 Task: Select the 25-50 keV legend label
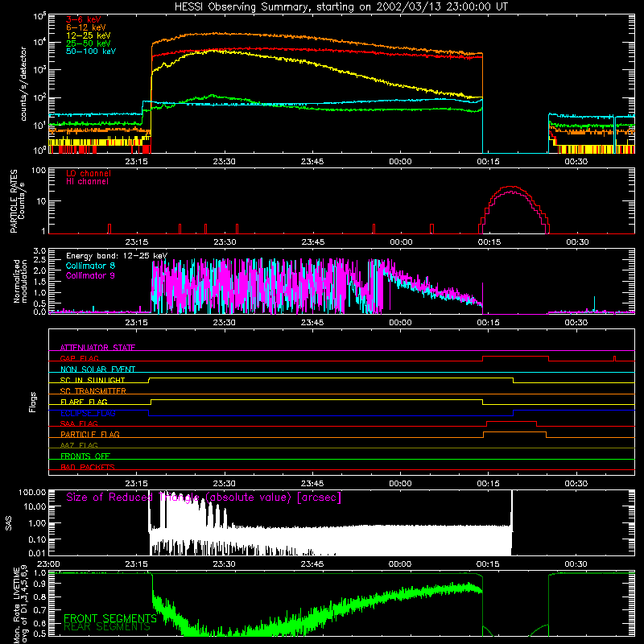click(x=89, y=43)
